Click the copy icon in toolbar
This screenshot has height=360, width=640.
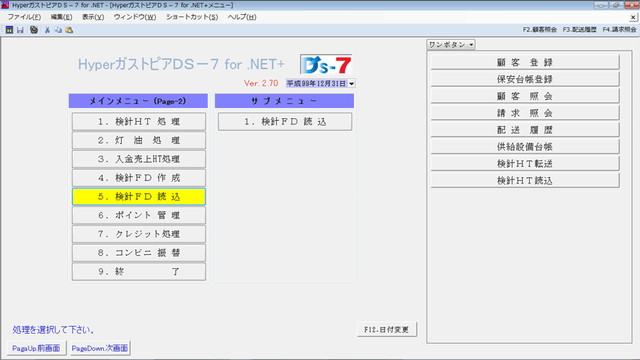click(x=58, y=30)
